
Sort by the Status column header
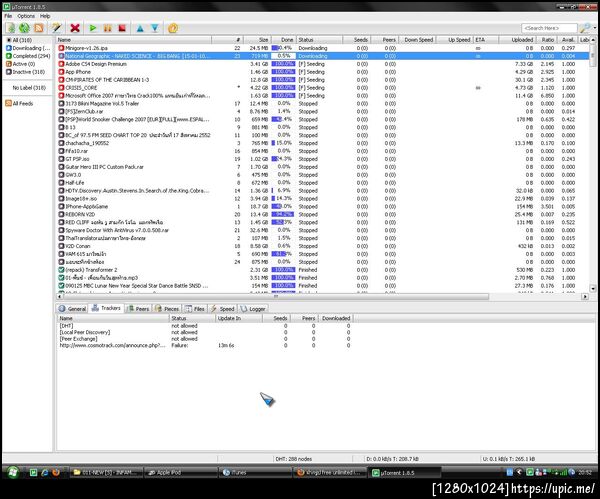point(320,40)
